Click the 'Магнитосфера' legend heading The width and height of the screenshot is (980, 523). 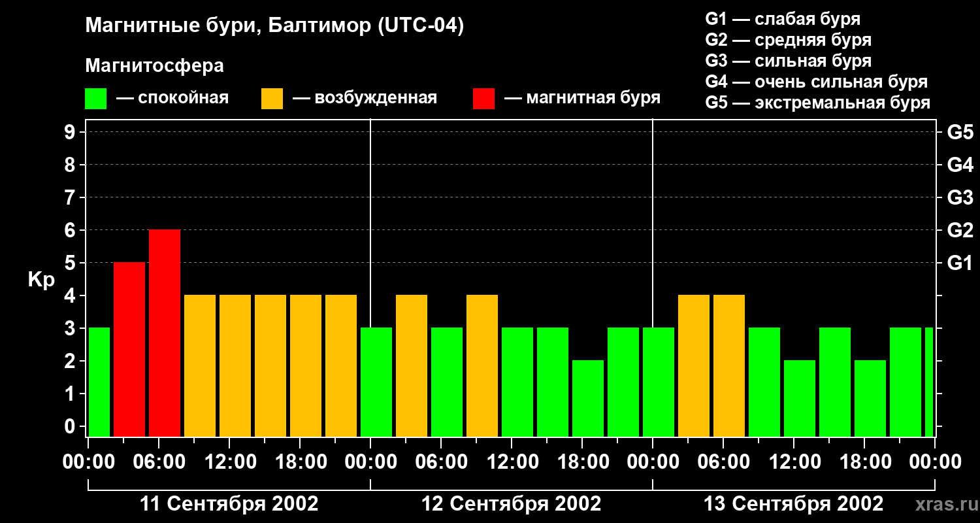pos(154,66)
